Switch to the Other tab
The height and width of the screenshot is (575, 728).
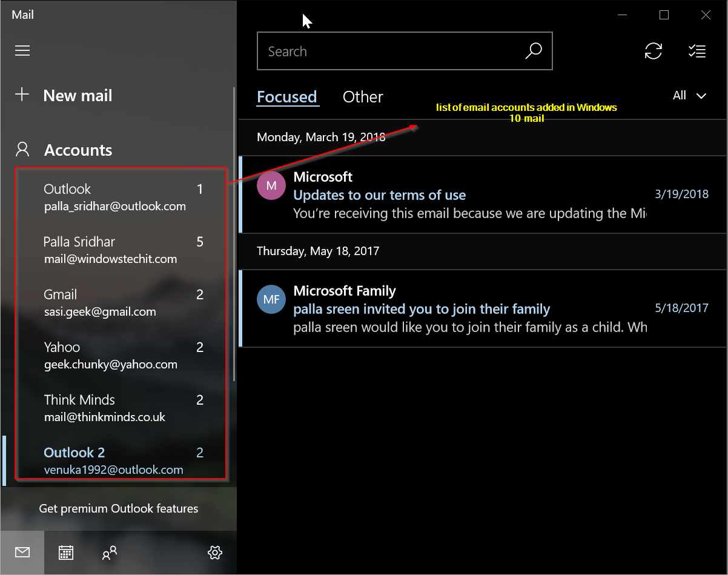363,97
